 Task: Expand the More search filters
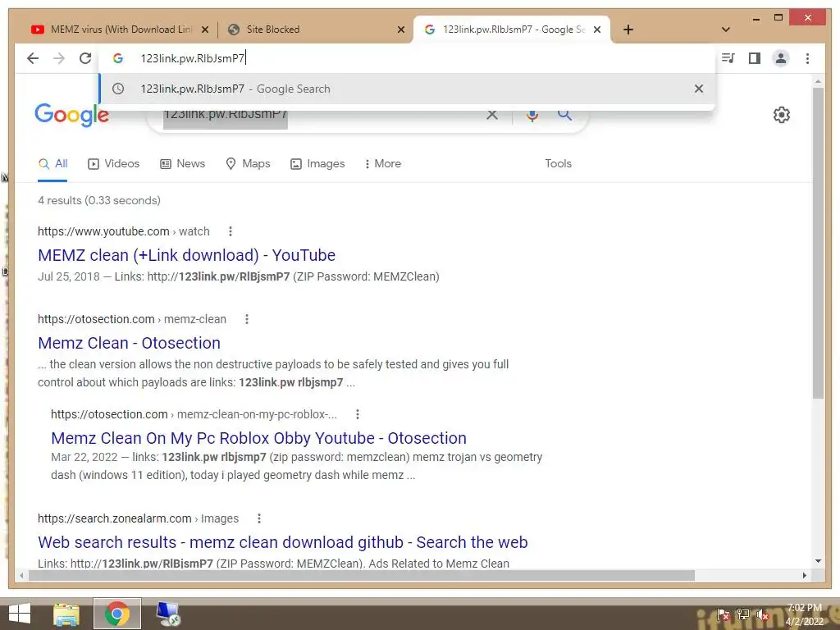(x=382, y=164)
